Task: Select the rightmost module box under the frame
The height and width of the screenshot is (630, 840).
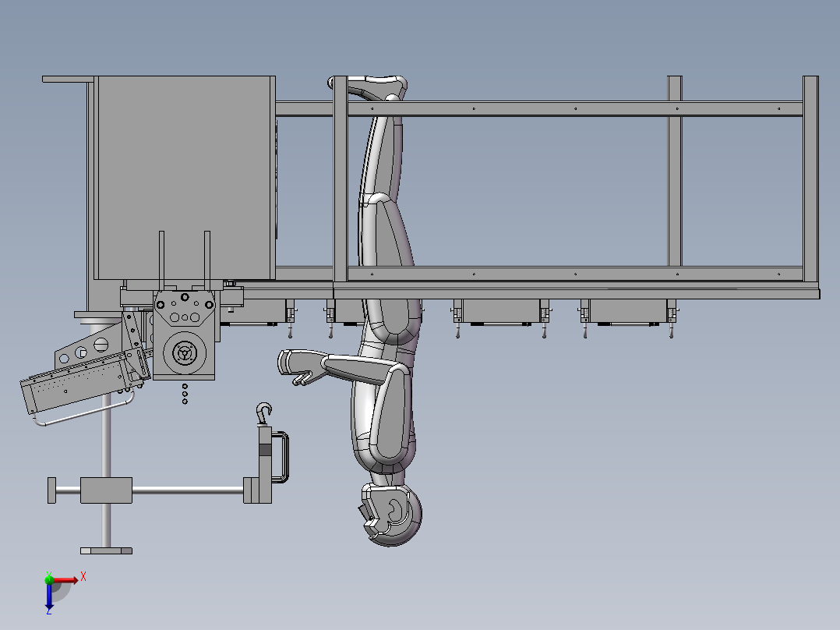Action: 628,312
